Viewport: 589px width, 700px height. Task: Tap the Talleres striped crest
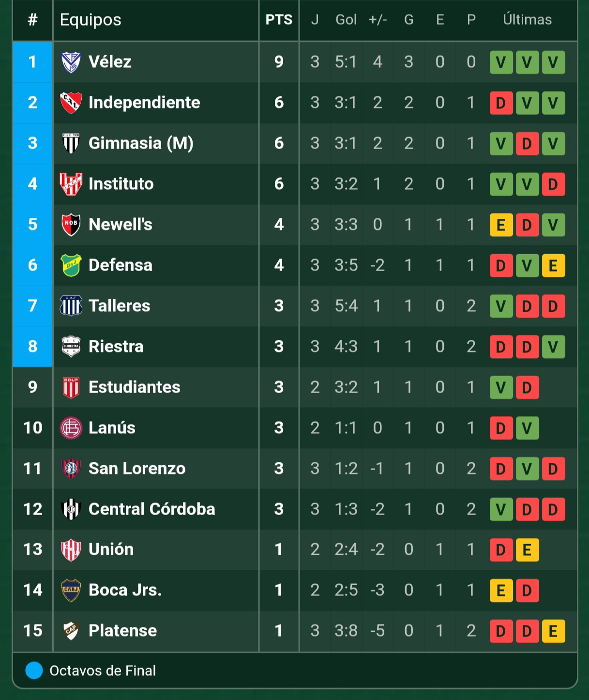click(x=71, y=306)
